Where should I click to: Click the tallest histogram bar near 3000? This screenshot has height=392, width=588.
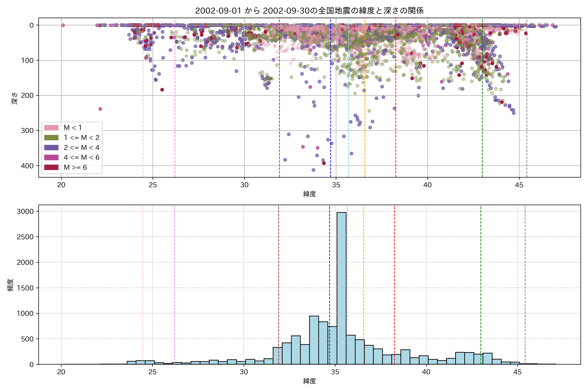(342, 287)
